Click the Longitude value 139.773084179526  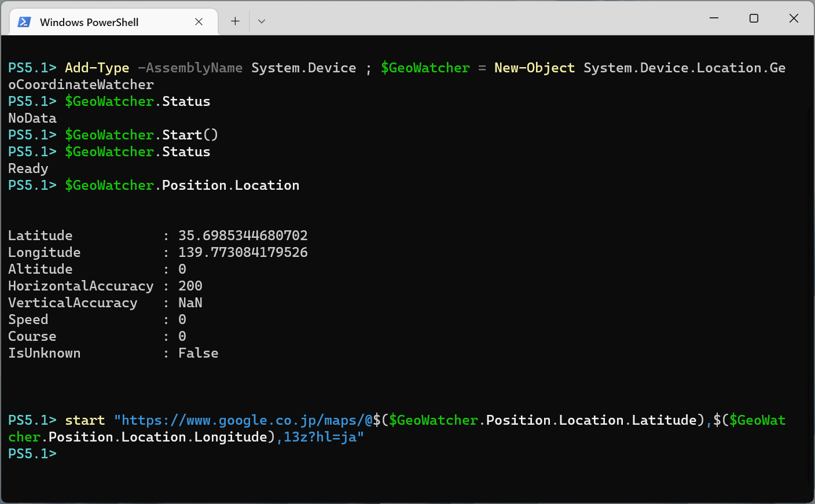tap(243, 252)
